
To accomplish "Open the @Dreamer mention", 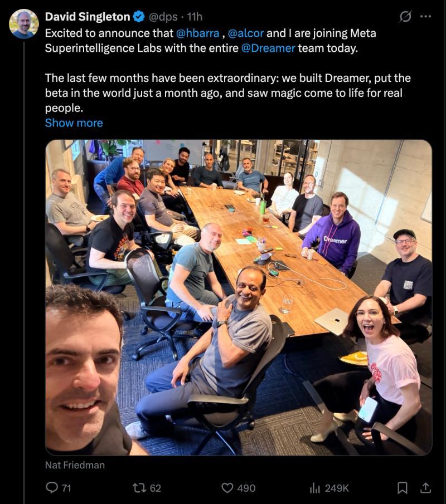I will [268, 48].
